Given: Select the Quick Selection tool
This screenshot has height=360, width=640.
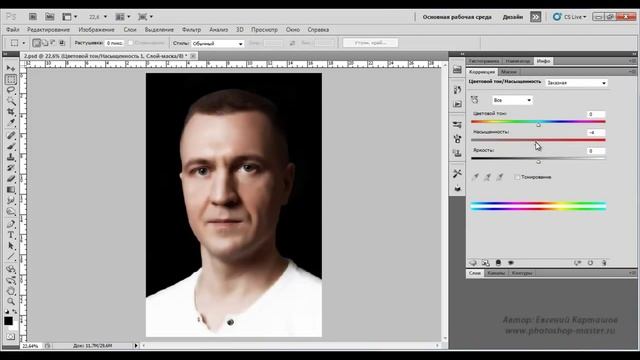Looking at the screenshot, I should pos(11,101).
